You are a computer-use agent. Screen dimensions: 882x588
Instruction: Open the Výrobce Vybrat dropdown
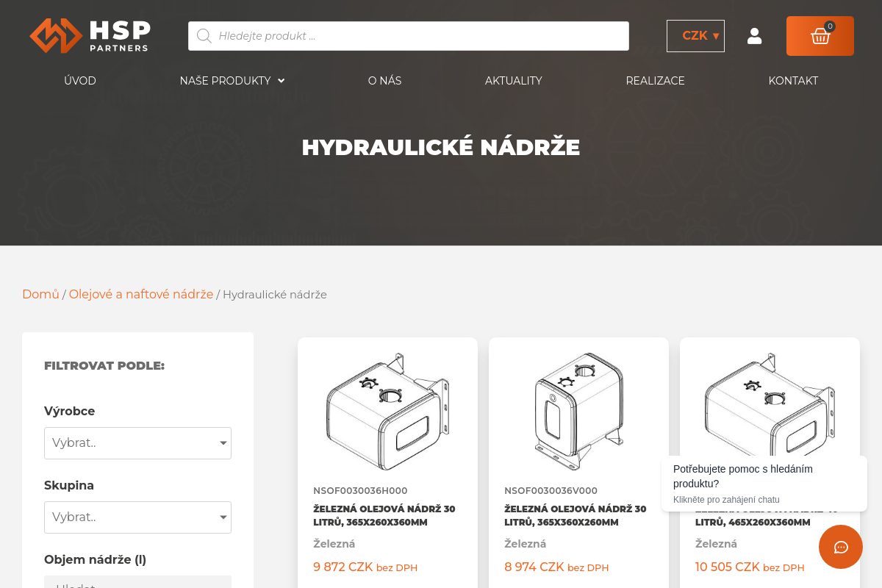(x=137, y=443)
